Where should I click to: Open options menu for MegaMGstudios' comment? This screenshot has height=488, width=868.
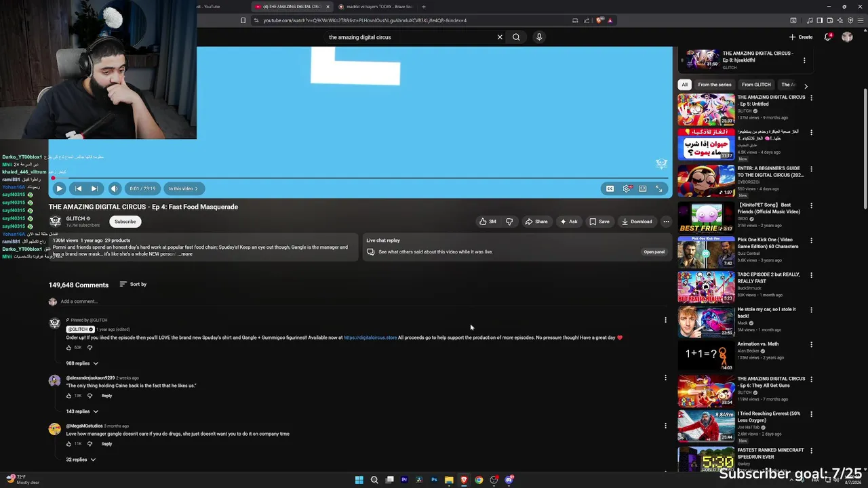pos(665,426)
